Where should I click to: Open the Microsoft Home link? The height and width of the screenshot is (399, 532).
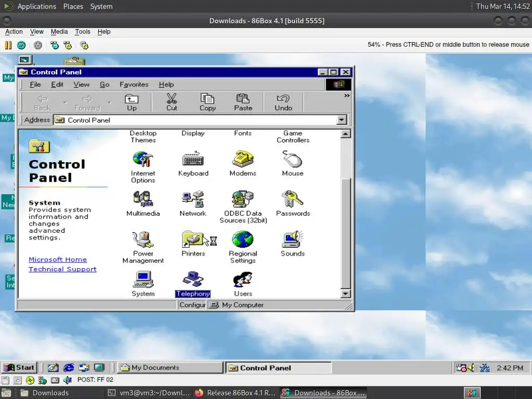click(x=58, y=260)
